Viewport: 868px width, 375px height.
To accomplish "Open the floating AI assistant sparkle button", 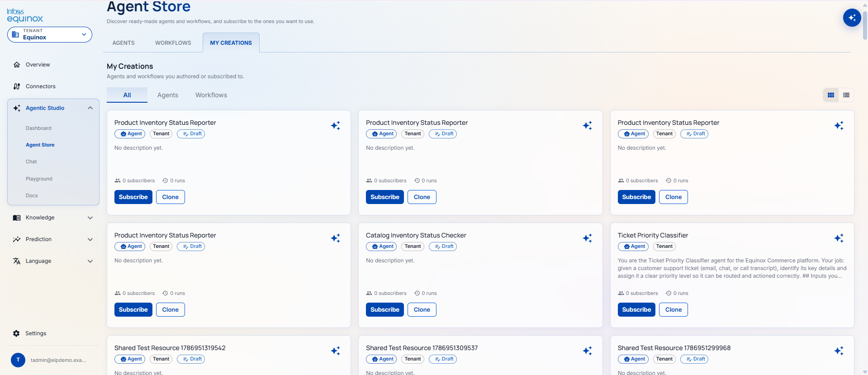I will point(852,18).
